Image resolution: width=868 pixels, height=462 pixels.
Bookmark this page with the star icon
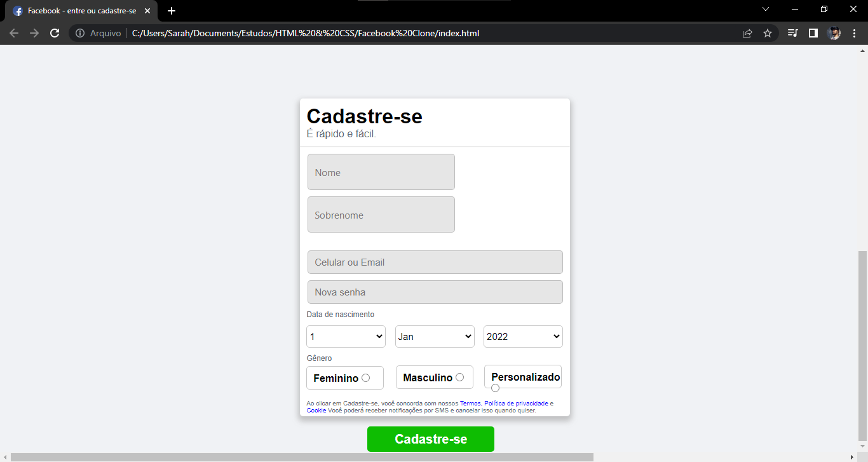(x=768, y=33)
